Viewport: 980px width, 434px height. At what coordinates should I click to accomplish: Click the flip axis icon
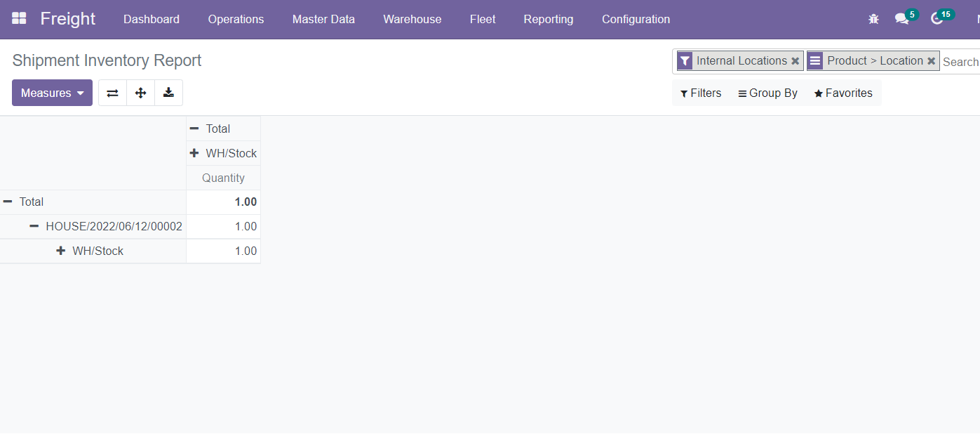pos(112,93)
